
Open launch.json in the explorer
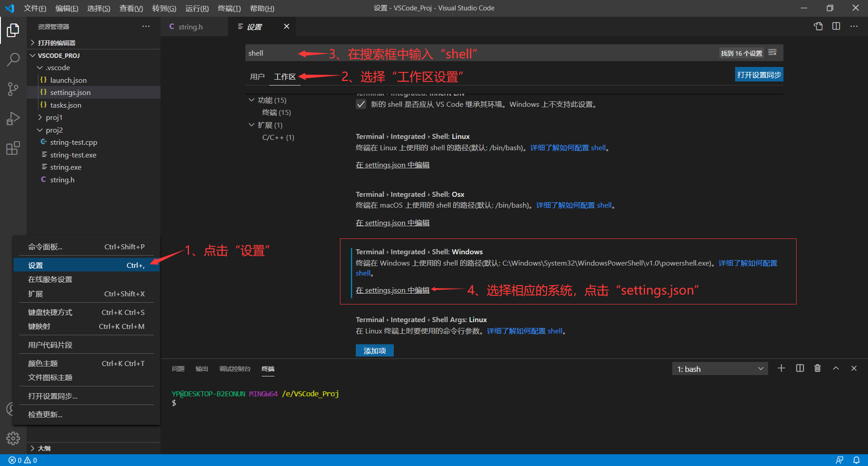[68, 80]
